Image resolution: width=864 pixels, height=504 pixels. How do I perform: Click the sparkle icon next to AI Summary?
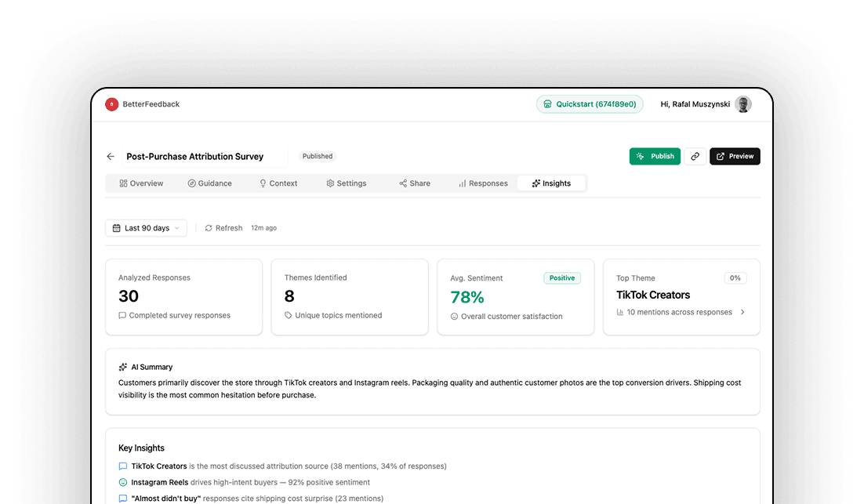[123, 367]
